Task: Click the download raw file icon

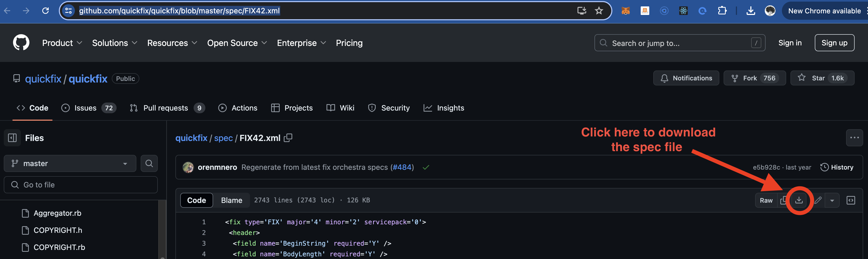Action: (798, 201)
